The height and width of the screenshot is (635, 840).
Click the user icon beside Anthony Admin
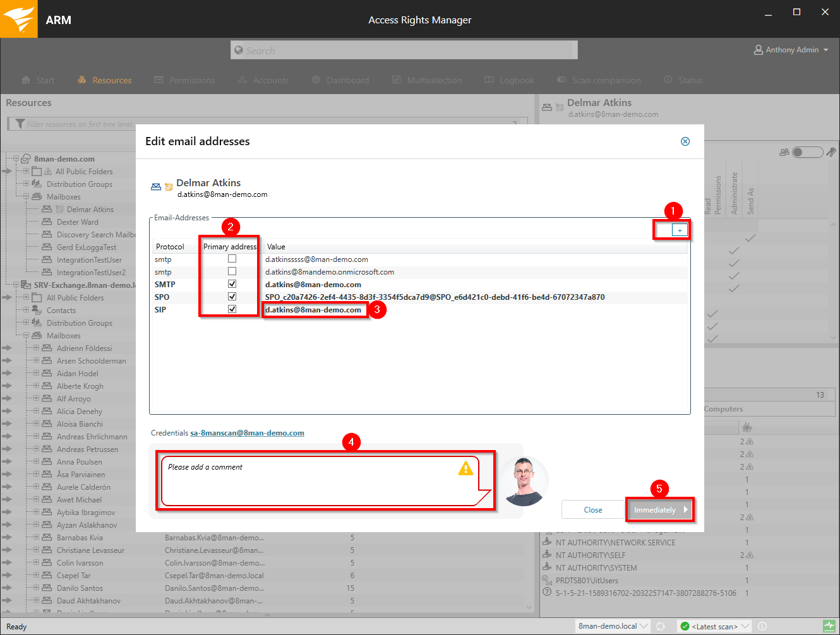click(759, 50)
